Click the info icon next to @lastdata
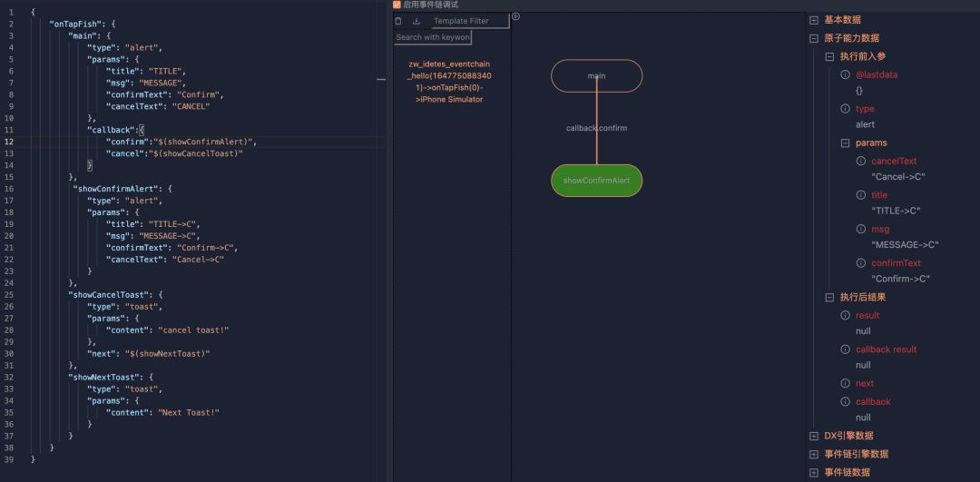Image resolution: width=980 pixels, height=482 pixels. pos(846,74)
